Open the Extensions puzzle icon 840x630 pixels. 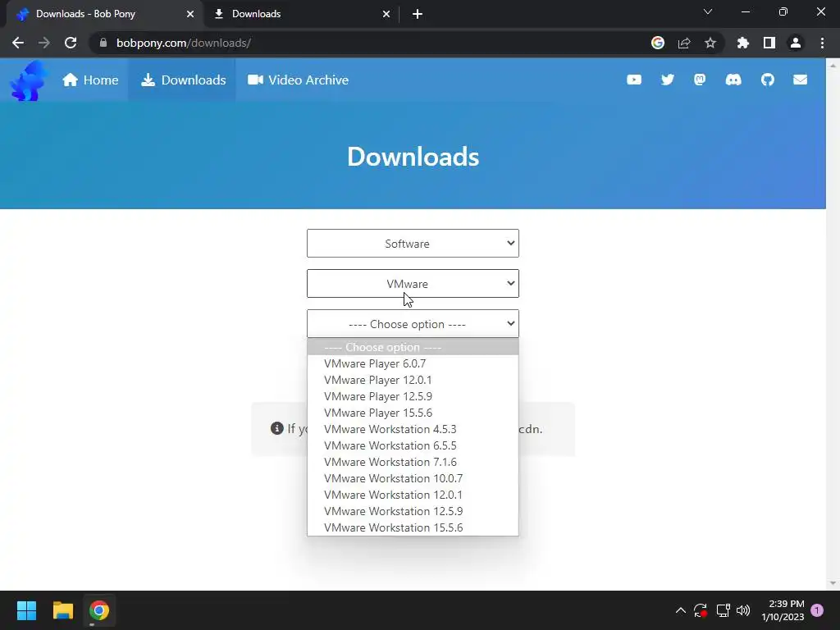pos(743,43)
